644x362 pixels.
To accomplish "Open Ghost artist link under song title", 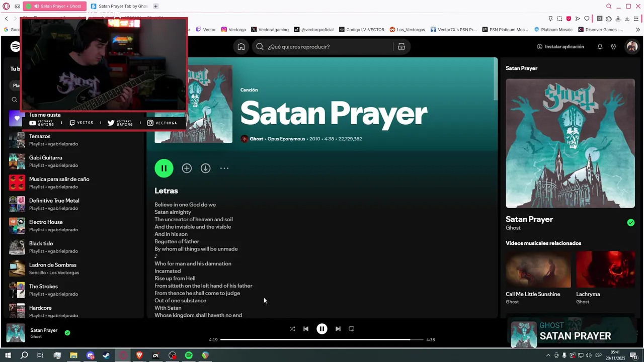I will click(x=257, y=139).
